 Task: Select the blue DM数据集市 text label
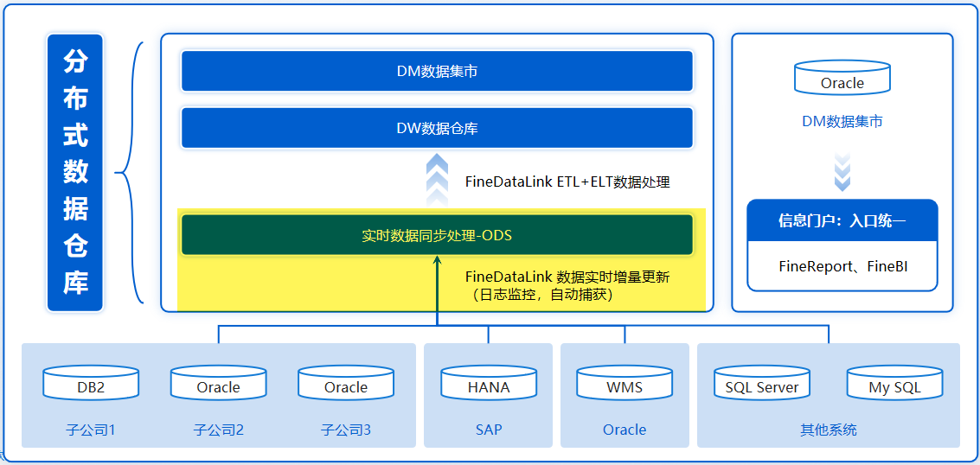point(842,121)
